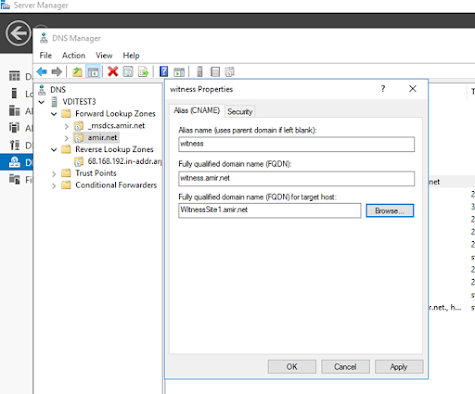Select Reverse Lookup Zones in the tree
This screenshot has width=475, height=394.
click(114, 149)
